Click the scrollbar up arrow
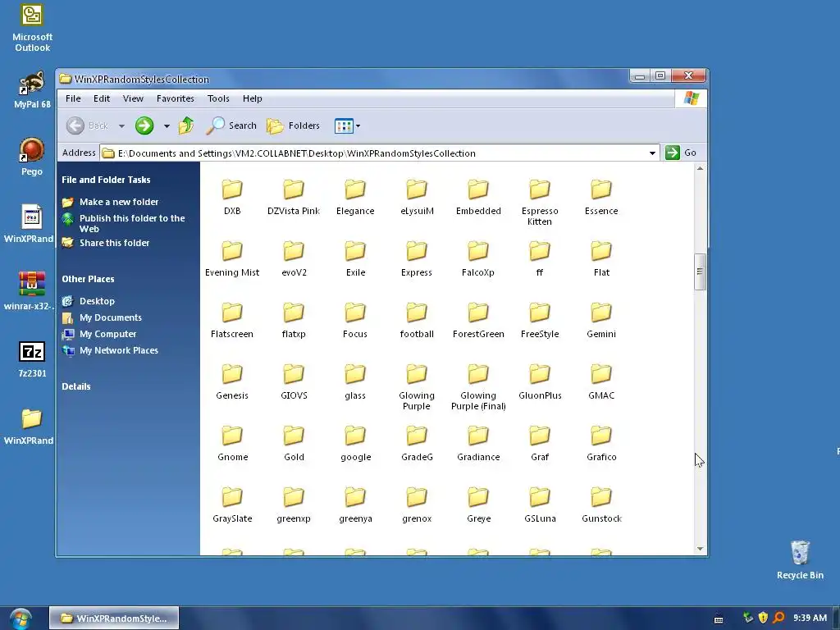Viewport: 840px width, 630px height. coord(700,169)
